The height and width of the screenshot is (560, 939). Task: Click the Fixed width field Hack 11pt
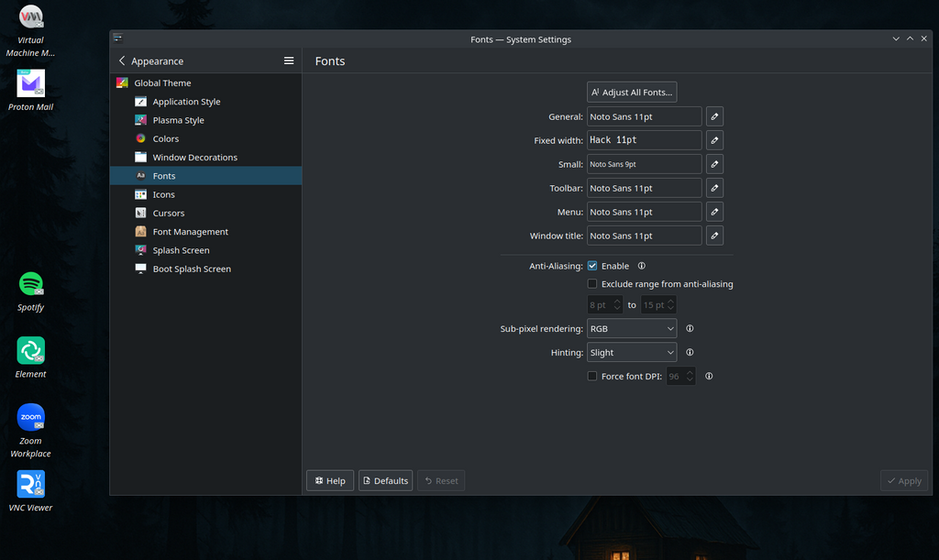click(x=645, y=140)
